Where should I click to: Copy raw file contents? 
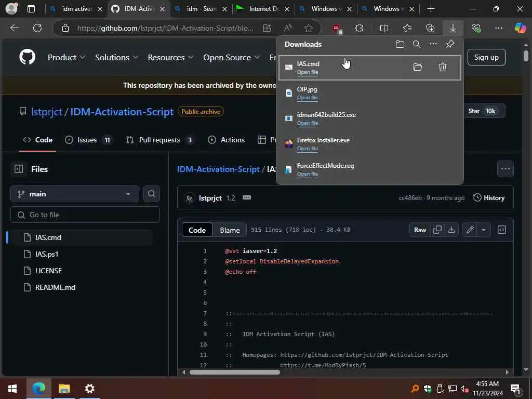tap(437, 230)
